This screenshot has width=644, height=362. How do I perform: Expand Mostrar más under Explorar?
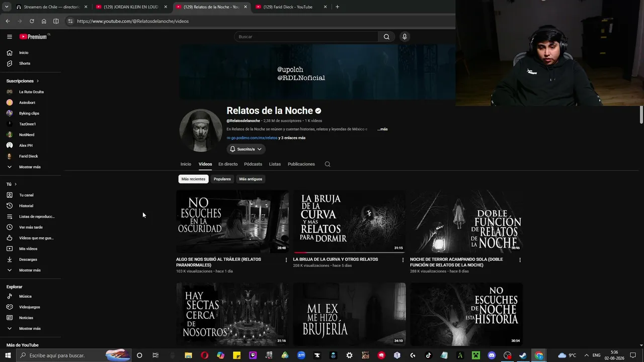(31, 328)
